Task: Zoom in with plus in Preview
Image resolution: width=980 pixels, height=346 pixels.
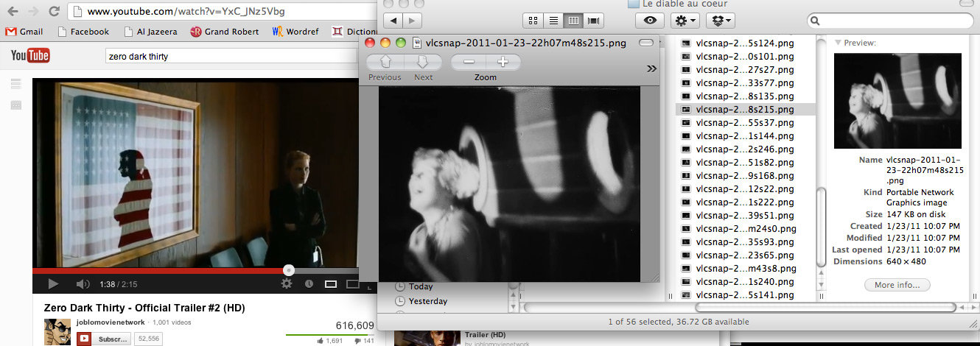Action: (x=503, y=63)
